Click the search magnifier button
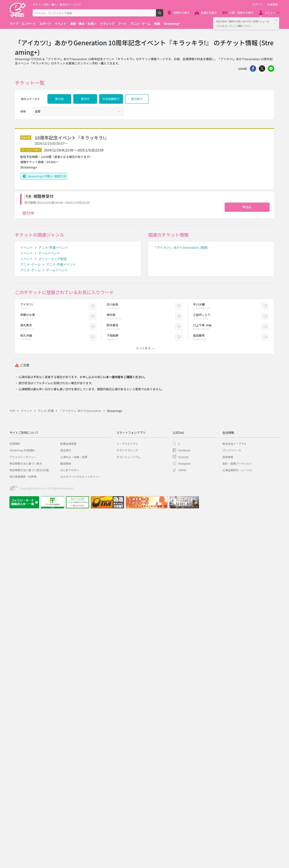This screenshot has width=289, height=868. 160,13
